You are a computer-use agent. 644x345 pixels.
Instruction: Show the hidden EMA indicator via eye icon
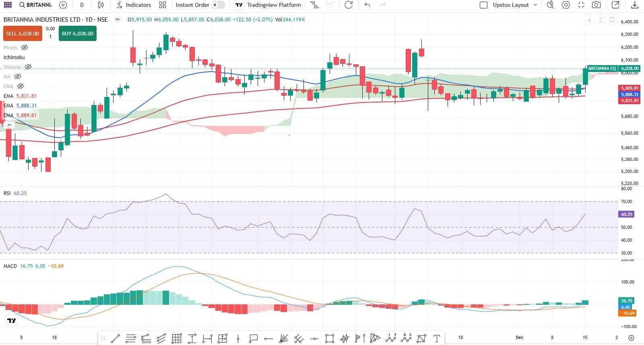20,86
